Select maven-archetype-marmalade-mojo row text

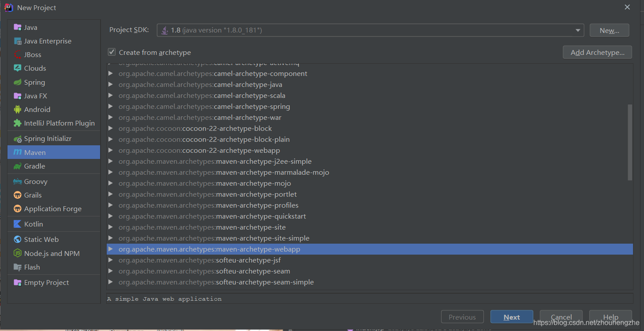224,172
